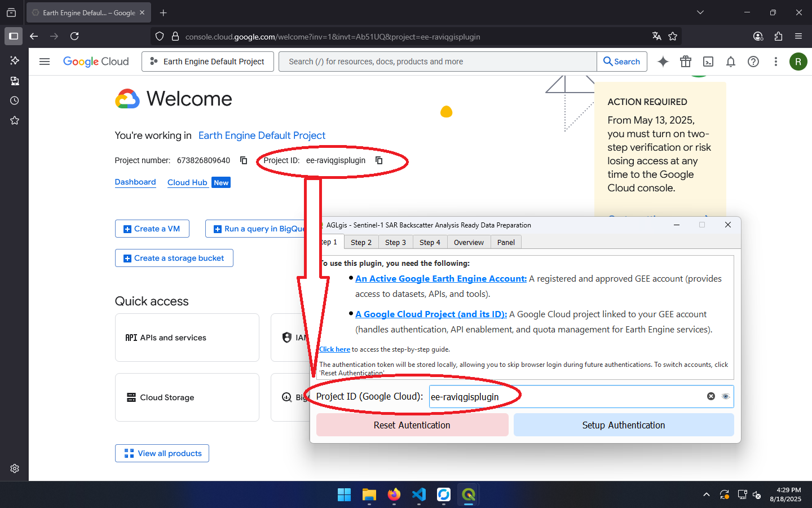
Task: Open synced tabs icon in browser sidebar
Action: 15,81
